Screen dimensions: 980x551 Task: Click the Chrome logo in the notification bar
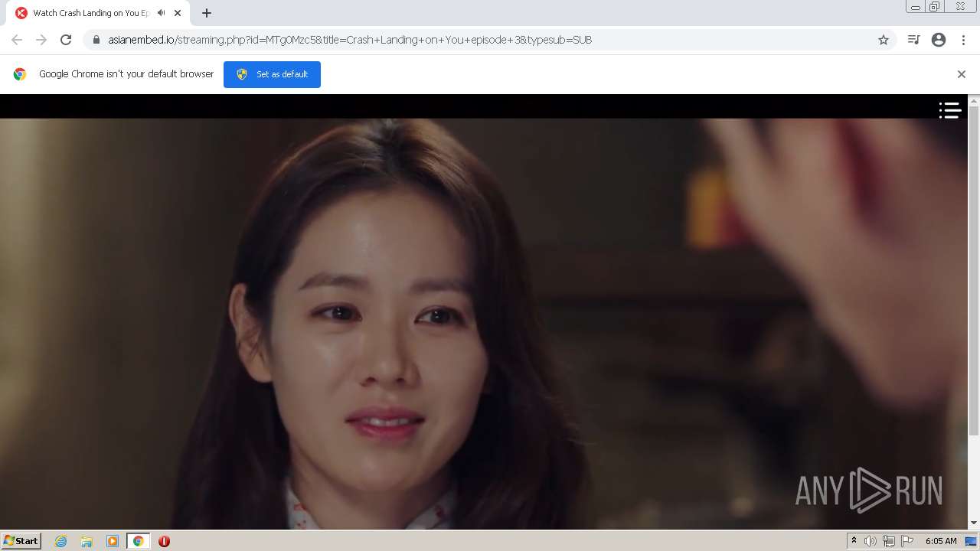[20, 74]
